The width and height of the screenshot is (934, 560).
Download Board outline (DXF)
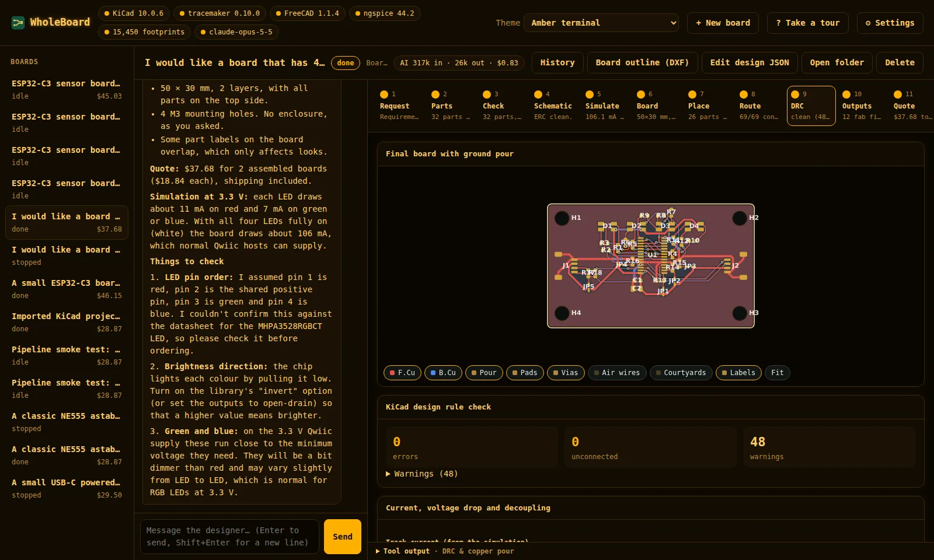[642, 62]
